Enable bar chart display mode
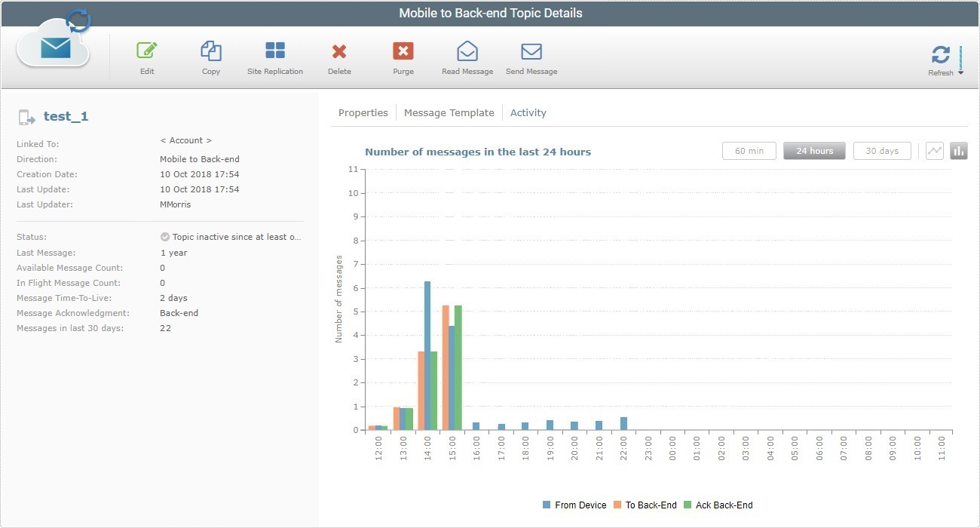Image resolution: width=980 pixels, height=528 pixels. (958, 150)
